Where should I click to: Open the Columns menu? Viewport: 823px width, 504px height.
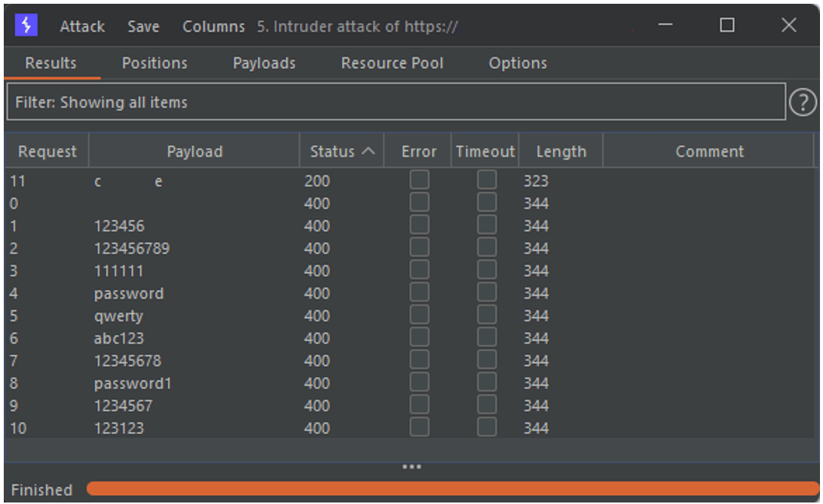click(213, 26)
